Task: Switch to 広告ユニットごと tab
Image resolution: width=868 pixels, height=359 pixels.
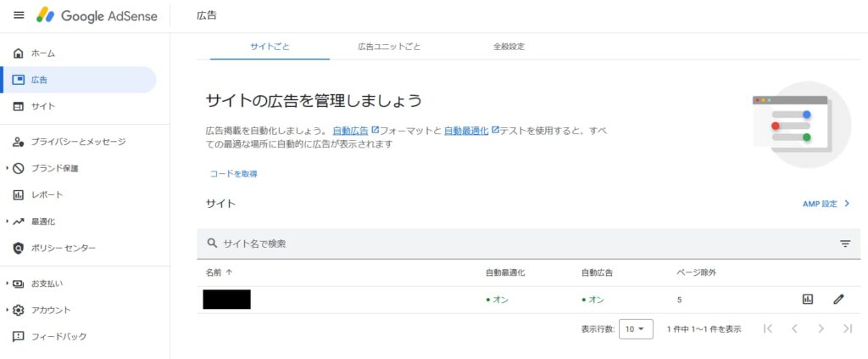Action: click(389, 47)
